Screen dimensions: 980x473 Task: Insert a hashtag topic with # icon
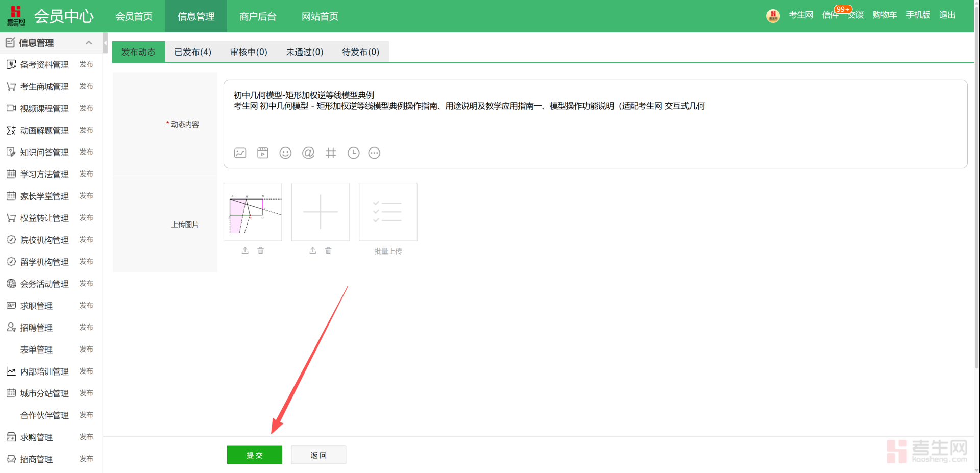coord(331,153)
